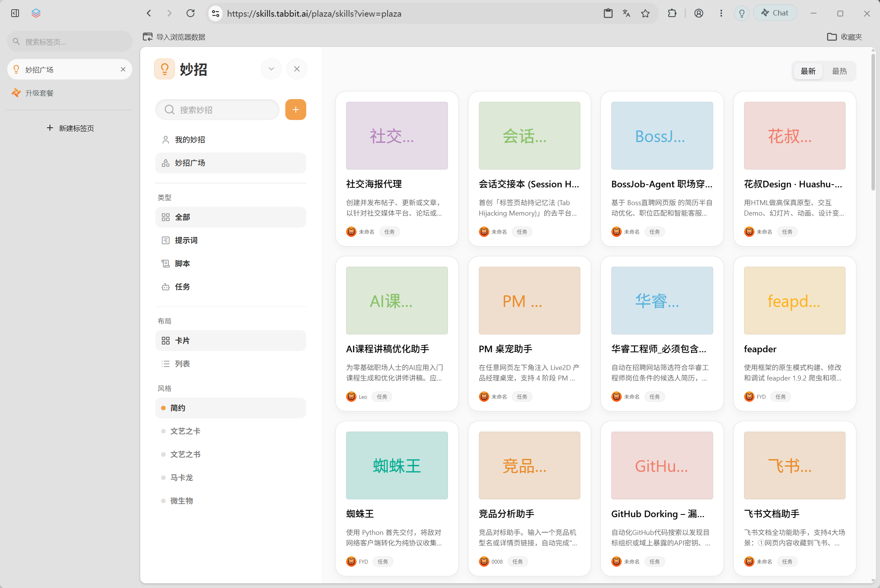Viewport: 880px width, 588px height.
Task: Open the Chat panel
Action: coord(775,13)
